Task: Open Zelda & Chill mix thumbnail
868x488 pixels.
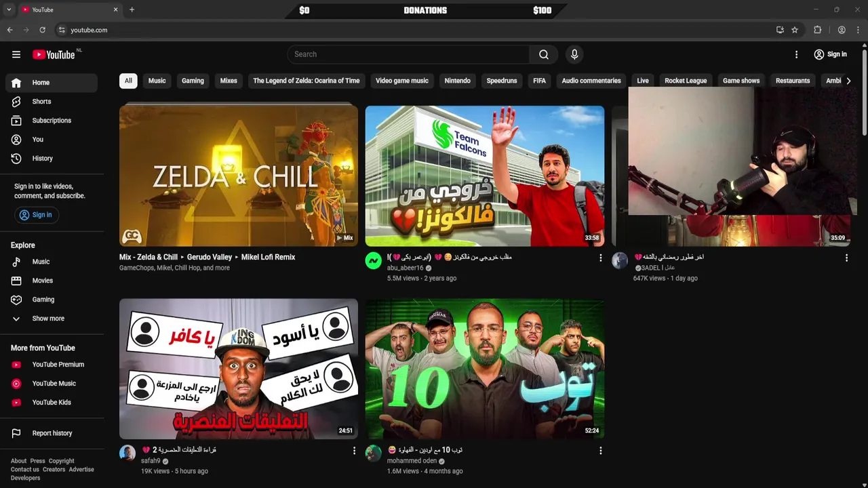Action: click(239, 175)
